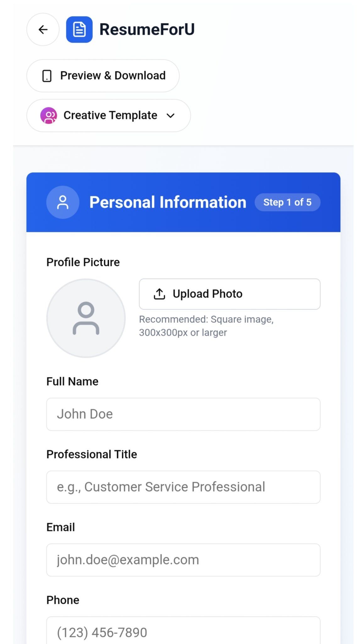Click the recommended image size hint text
362x644 pixels.
tap(206, 326)
